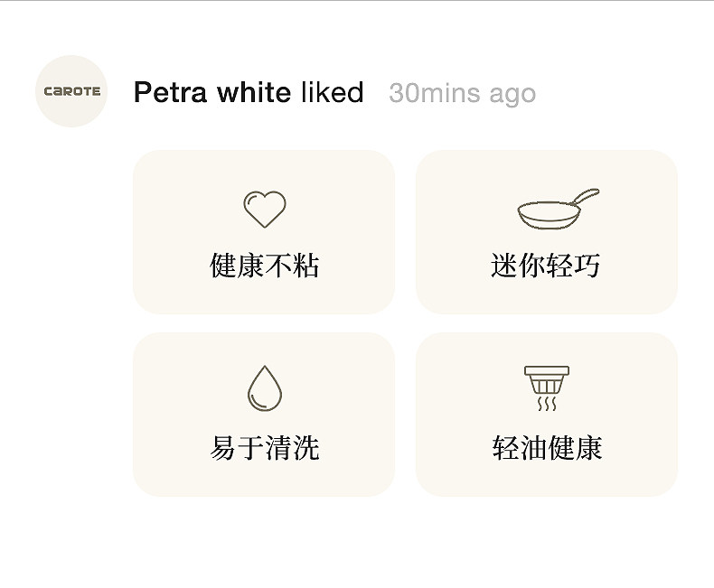Viewport: 714px width, 588px height.
Task: Open Petra white's profile name link
Action: pyautogui.click(x=212, y=92)
